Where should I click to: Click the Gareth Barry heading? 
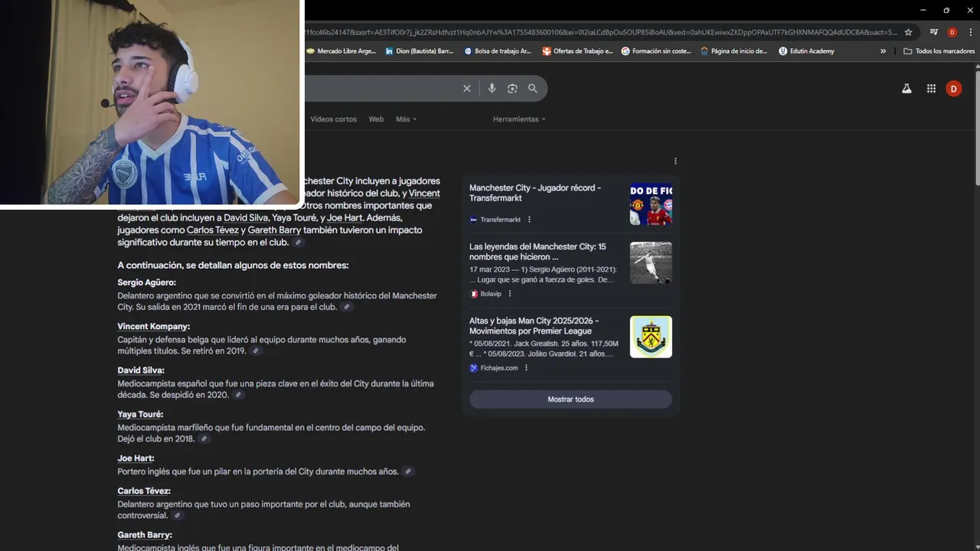145,535
